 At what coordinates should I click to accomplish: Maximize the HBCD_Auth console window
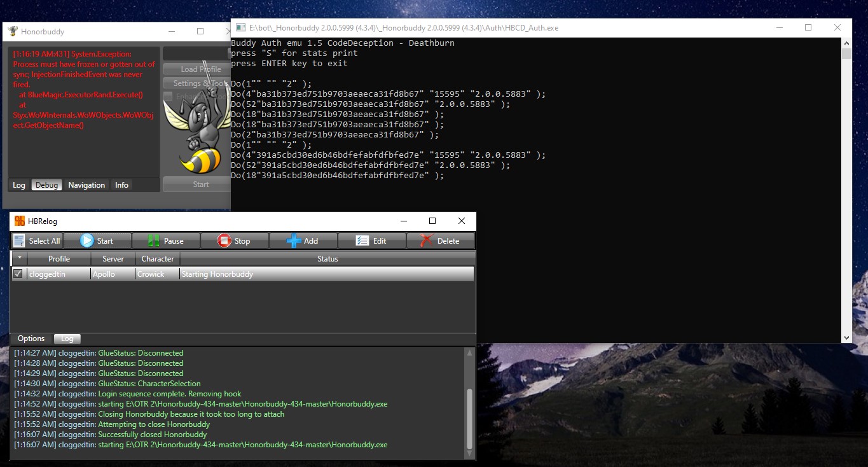(x=808, y=28)
